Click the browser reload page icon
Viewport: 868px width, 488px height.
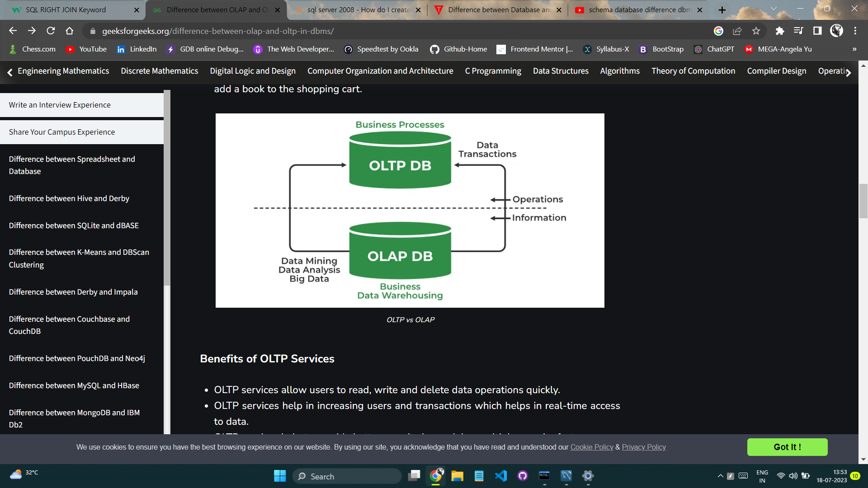click(x=51, y=31)
